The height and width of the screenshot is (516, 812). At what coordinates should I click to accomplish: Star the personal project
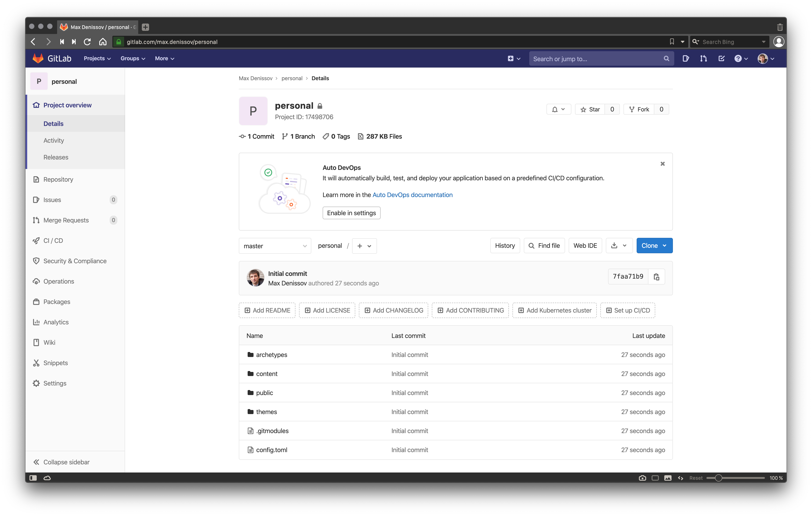coord(590,109)
